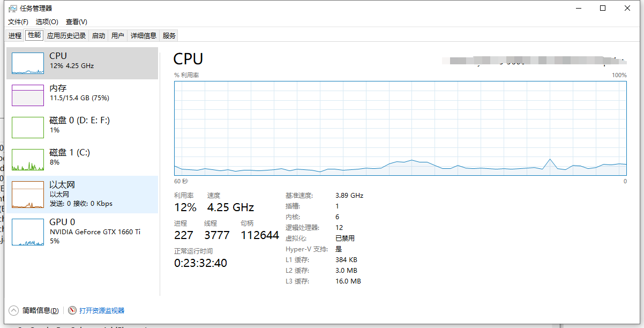Switch to the 进程 tab

click(15, 36)
